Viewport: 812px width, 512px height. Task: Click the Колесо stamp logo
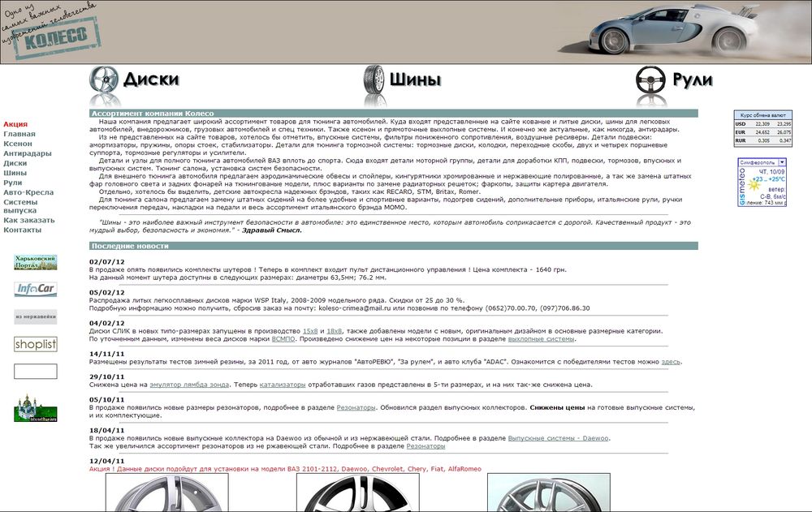[x=57, y=38]
